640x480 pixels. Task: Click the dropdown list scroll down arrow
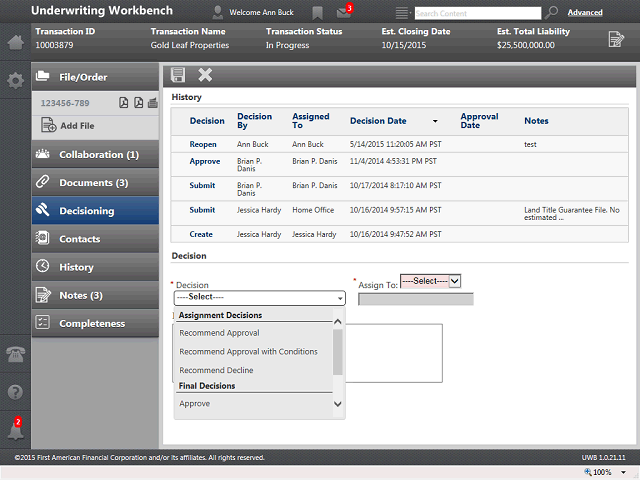(x=338, y=404)
